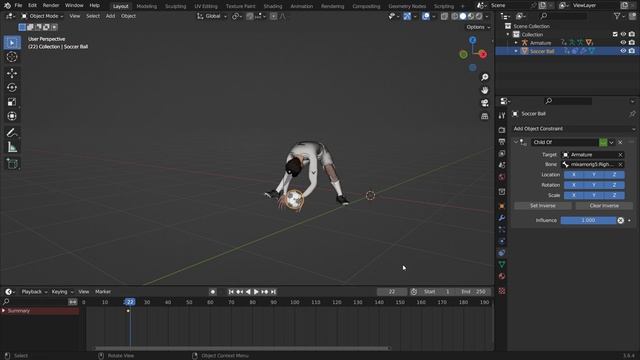Open the Keying dropdown in timeline
Viewport: 640px width, 360px height.
point(62,292)
